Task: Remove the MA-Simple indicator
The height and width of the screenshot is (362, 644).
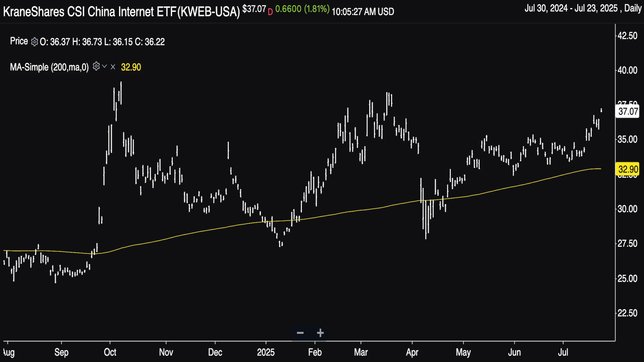Action: [113, 67]
